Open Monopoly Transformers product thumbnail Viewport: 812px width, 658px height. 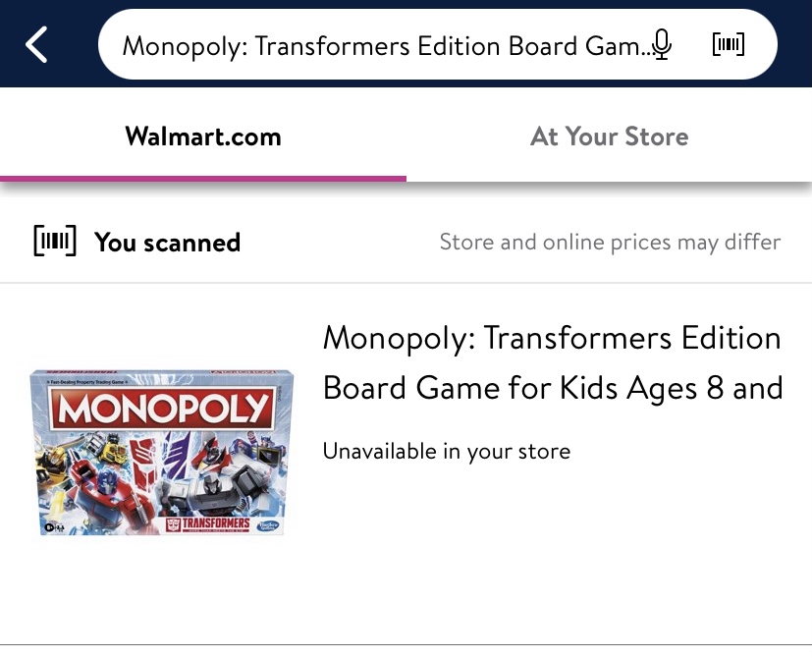pos(162,454)
